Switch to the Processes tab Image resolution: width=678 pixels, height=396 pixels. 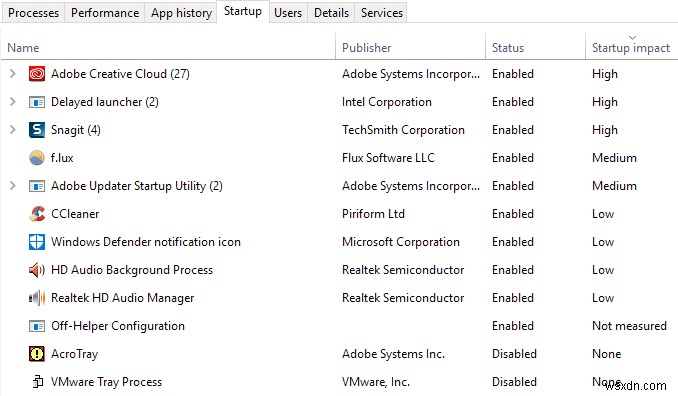pos(33,13)
